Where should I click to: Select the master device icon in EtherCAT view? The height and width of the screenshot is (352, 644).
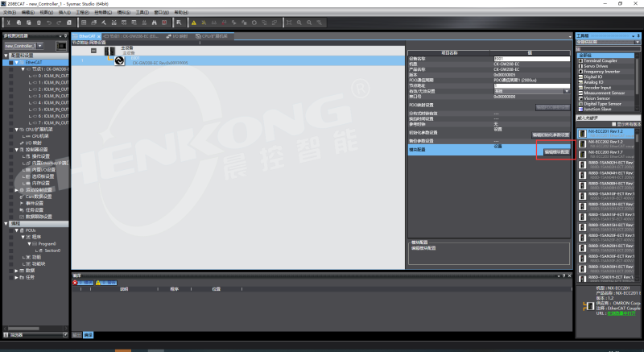[x=109, y=51]
